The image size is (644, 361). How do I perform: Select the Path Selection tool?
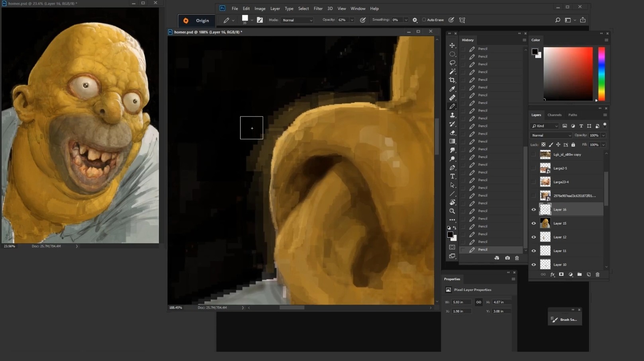tap(452, 185)
